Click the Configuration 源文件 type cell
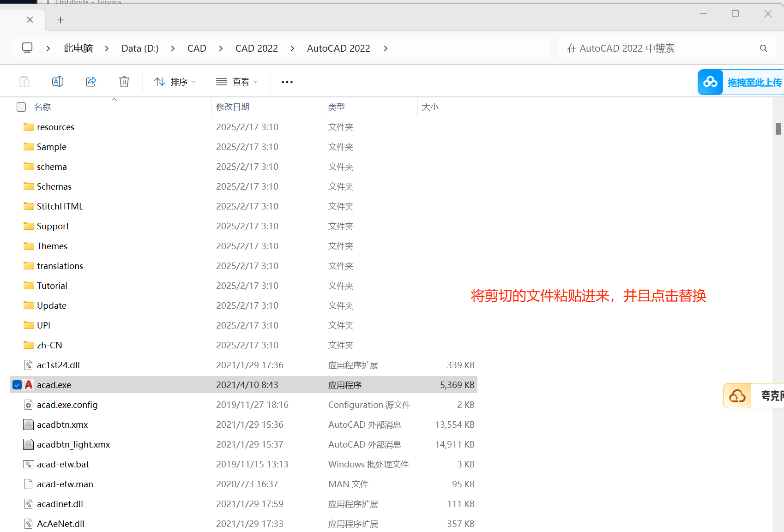Image resolution: width=784 pixels, height=532 pixels. tap(369, 405)
